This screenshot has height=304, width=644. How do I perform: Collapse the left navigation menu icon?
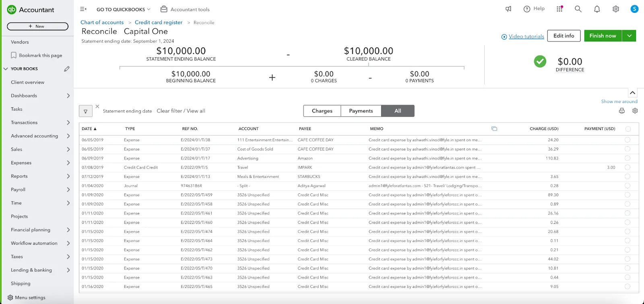tap(83, 9)
